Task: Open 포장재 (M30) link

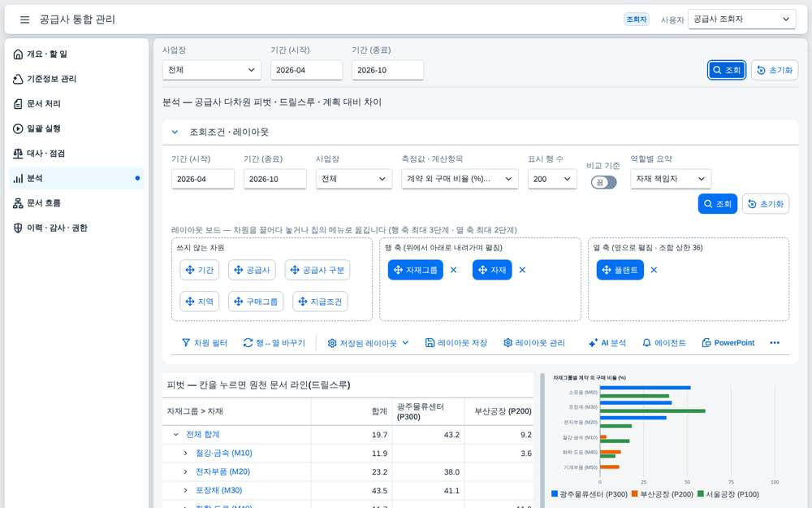Action: [218, 490]
